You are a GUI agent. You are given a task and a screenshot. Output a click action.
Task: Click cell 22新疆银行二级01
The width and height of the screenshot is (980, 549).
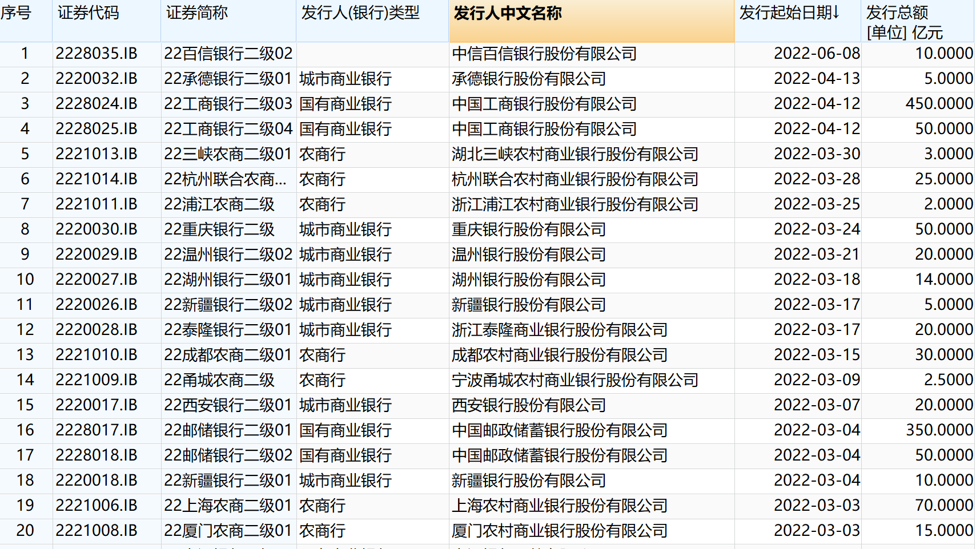(228, 481)
